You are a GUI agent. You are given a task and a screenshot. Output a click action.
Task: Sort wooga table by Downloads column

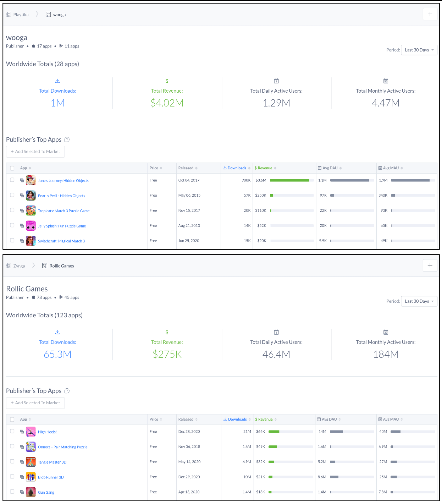(237, 168)
